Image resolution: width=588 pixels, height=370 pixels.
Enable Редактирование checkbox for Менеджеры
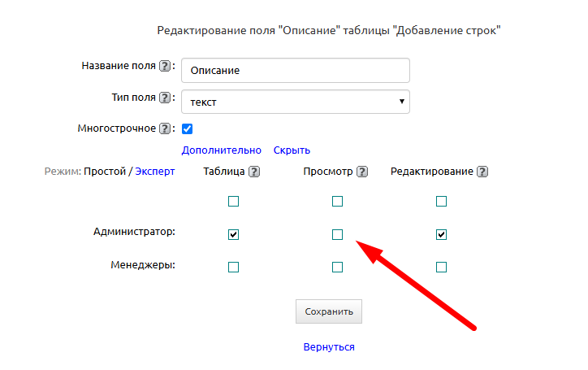(442, 267)
